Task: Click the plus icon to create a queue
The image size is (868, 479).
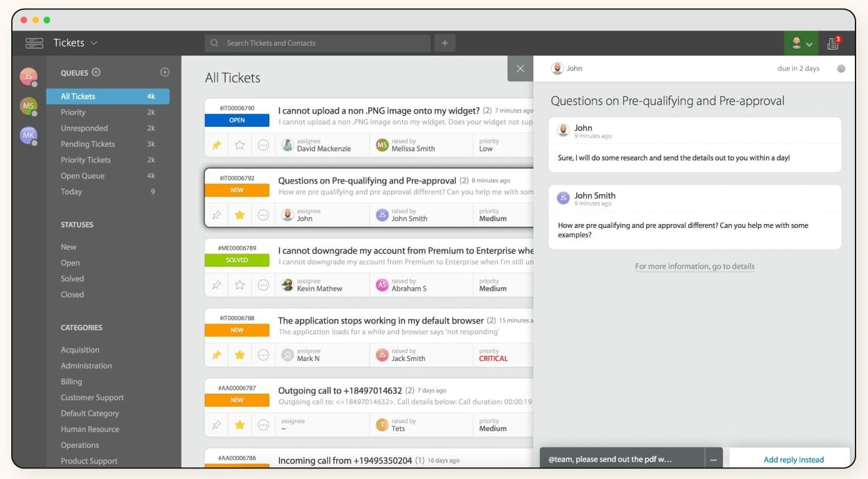Action: 164,72
